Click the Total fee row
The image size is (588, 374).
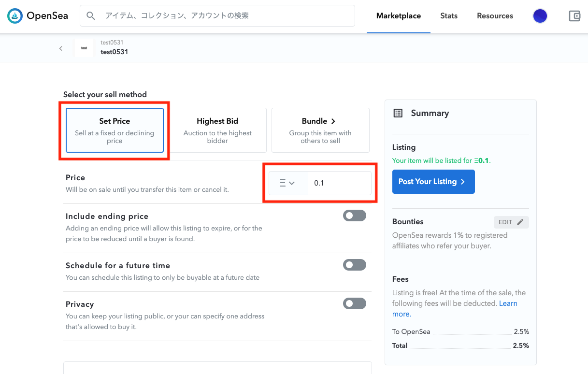point(460,345)
